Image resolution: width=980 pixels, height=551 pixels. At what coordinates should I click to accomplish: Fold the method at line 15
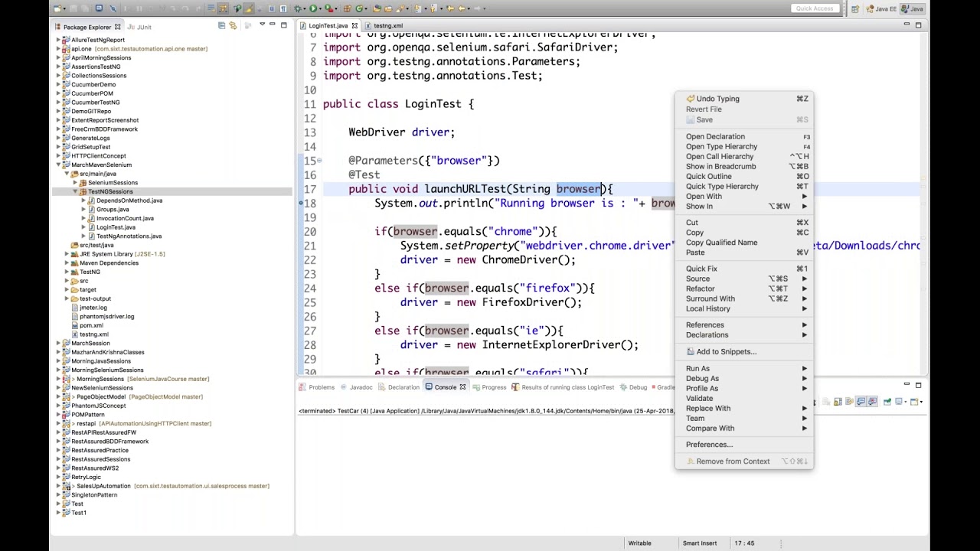(319, 160)
